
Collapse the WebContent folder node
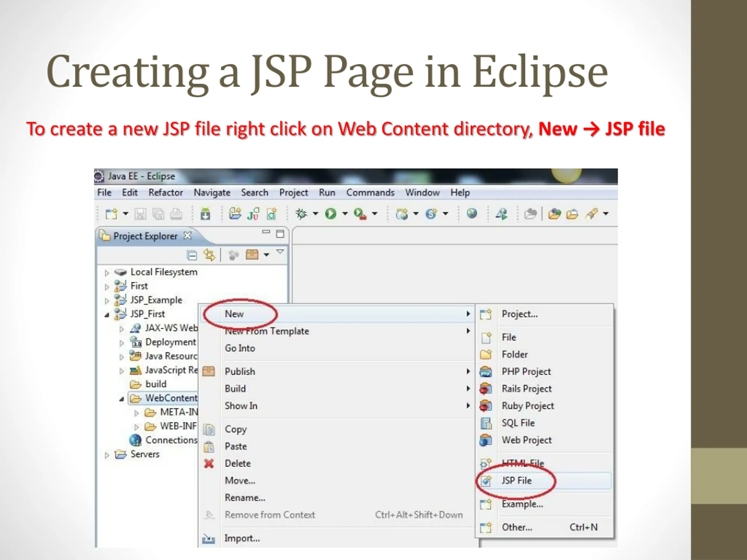click(122, 399)
